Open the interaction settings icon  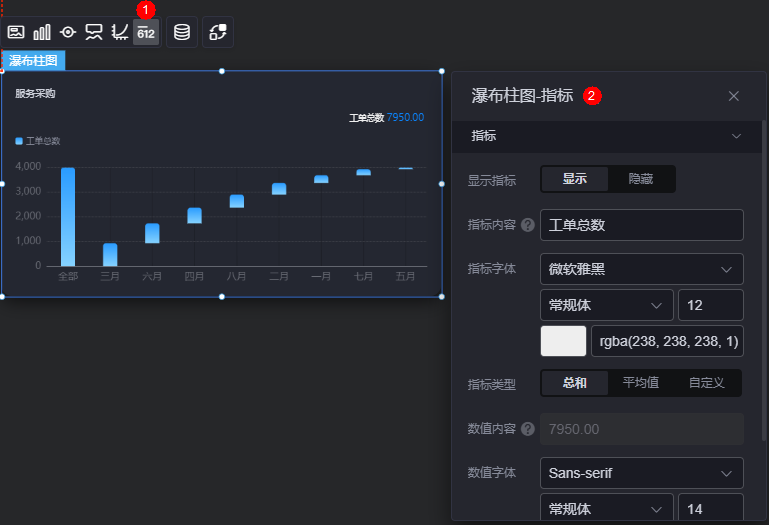[x=218, y=32]
